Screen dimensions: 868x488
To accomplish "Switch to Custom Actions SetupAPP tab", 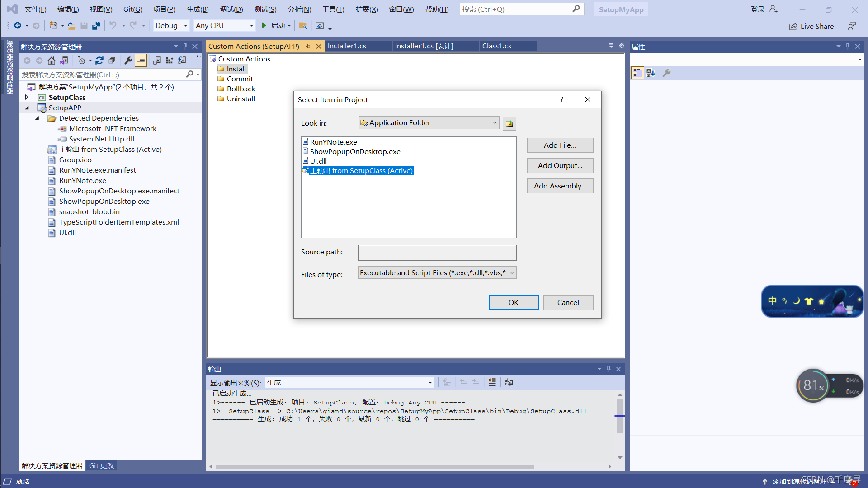I will tap(254, 46).
